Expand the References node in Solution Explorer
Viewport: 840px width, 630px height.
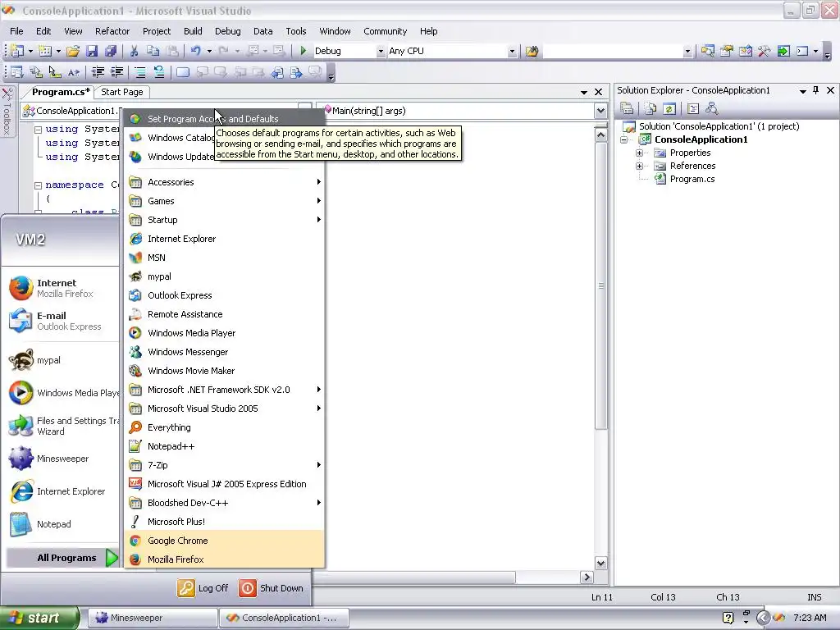pyautogui.click(x=639, y=166)
